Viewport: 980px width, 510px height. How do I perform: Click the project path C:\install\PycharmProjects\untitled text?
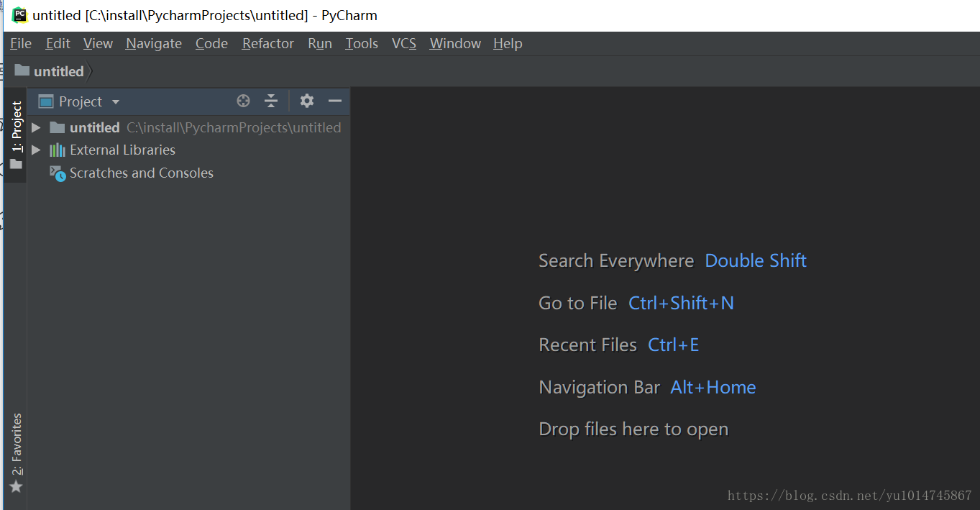click(x=234, y=127)
